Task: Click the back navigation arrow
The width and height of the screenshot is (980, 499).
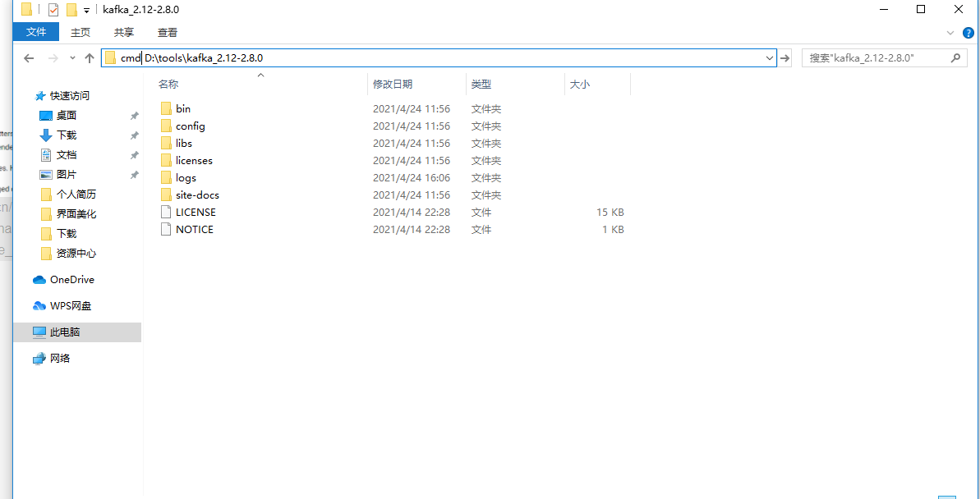Action: tap(29, 58)
